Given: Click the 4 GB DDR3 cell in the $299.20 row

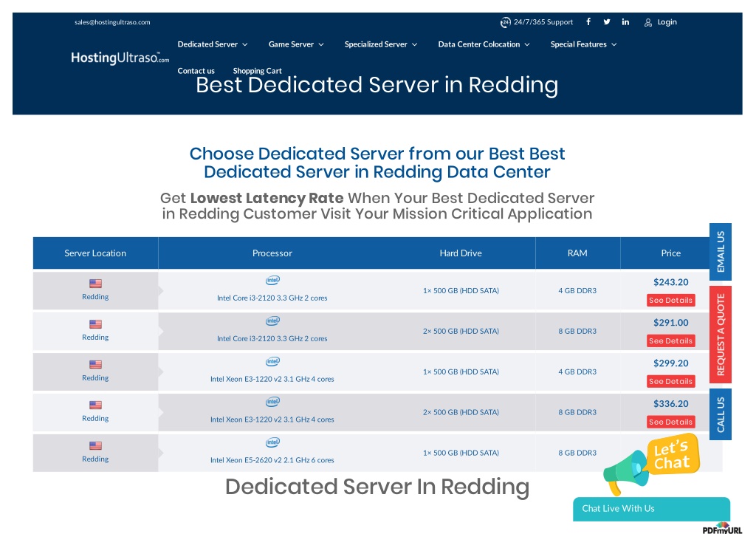Looking at the screenshot, I should coord(577,372).
